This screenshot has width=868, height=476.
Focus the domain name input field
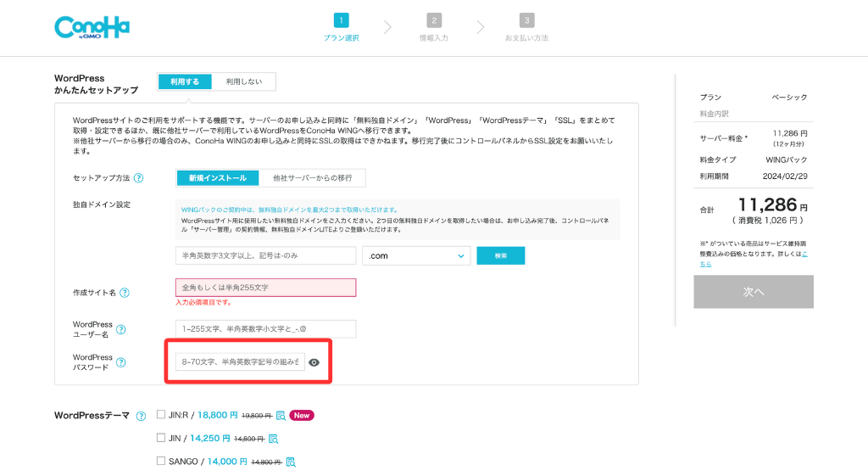click(x=265, y=255)
